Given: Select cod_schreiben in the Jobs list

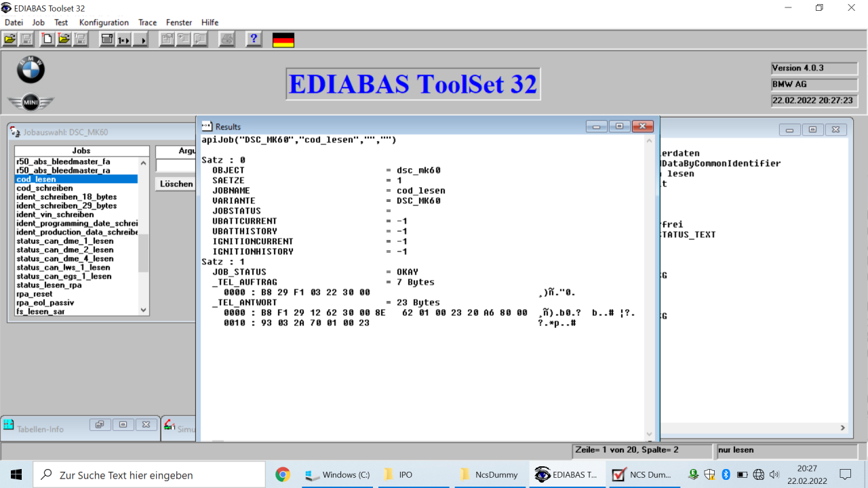Looking at the screenshot, I should click(45, 188).
